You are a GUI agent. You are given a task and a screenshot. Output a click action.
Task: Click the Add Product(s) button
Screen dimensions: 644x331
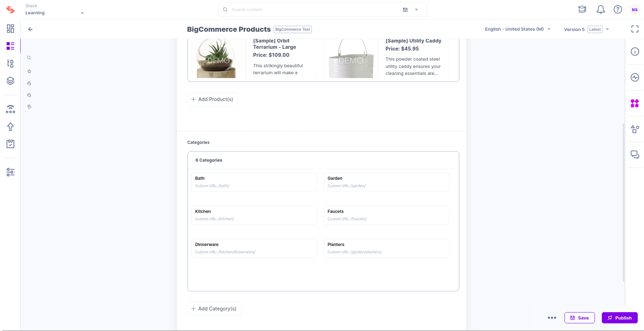click(x=212, y=99)
